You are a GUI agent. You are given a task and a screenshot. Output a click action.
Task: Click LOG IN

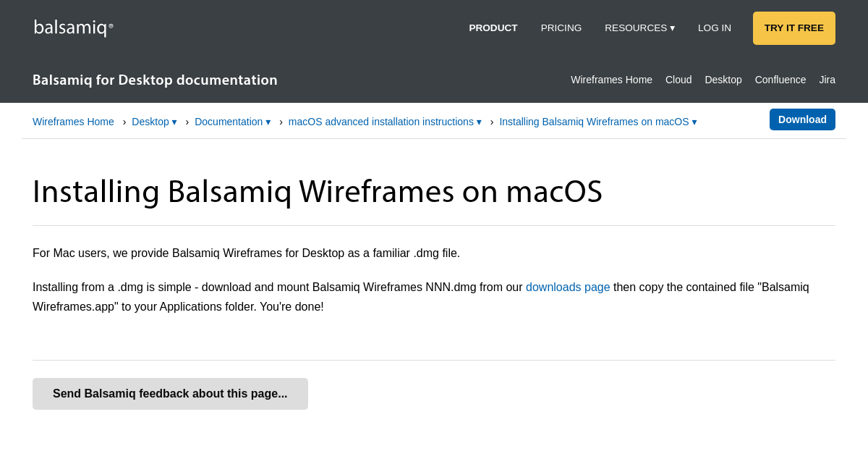(x=714, y=28)
